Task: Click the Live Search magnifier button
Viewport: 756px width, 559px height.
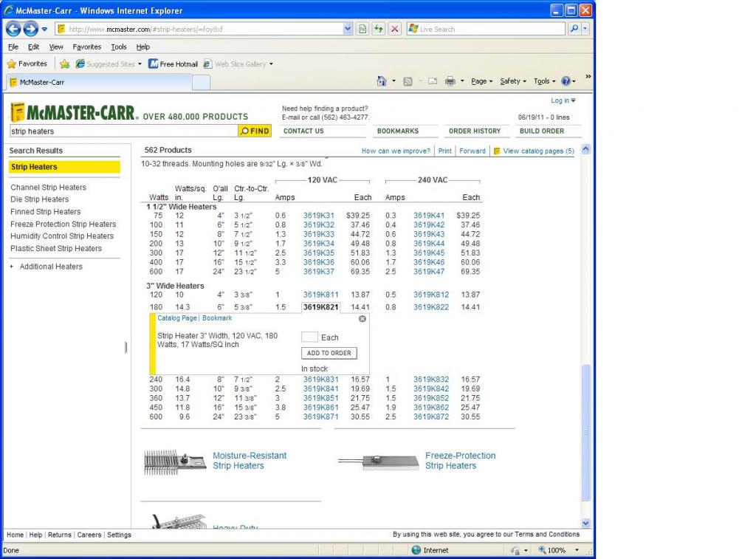Action: 574,29
